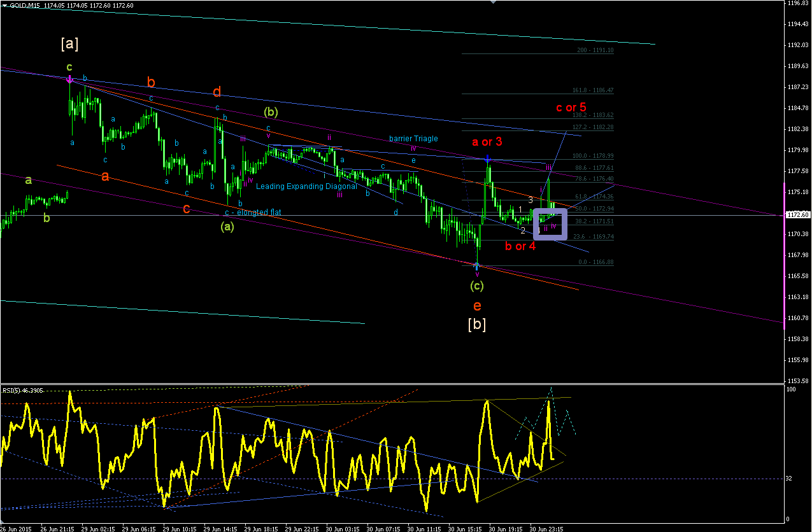Click the current price tag 1172.60 on axis
Screen dimensions: 812x532
798,215
